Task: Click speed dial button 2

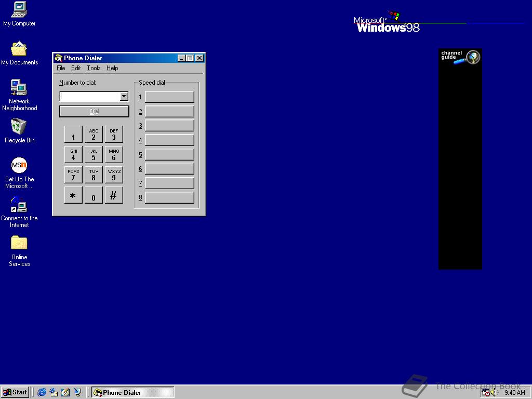Action: point(170,111)
